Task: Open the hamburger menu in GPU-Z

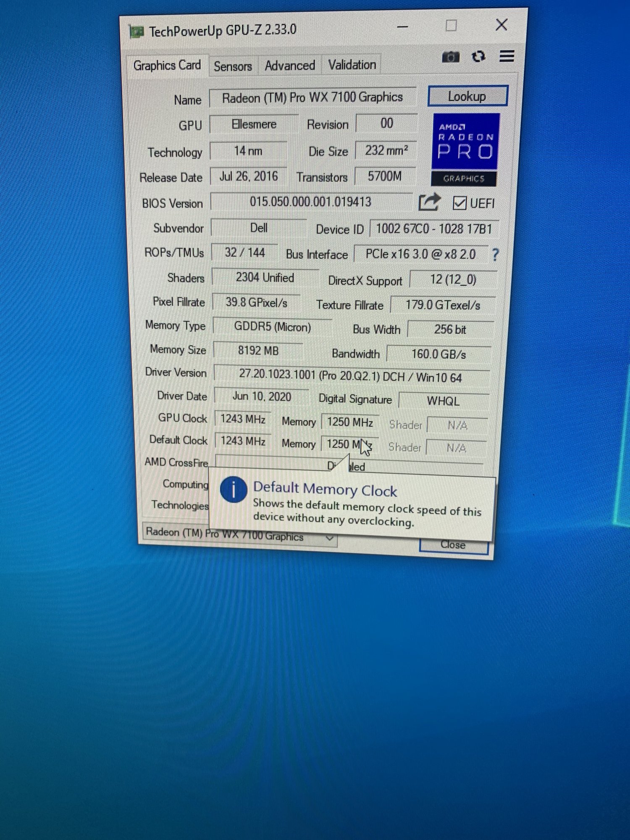Action: point(507,56)
